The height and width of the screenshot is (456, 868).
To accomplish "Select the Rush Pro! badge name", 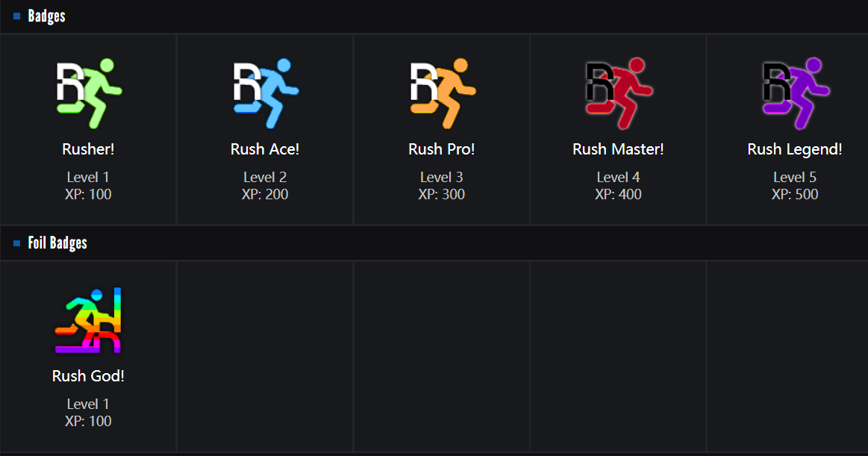I will [x=442, y=149].
